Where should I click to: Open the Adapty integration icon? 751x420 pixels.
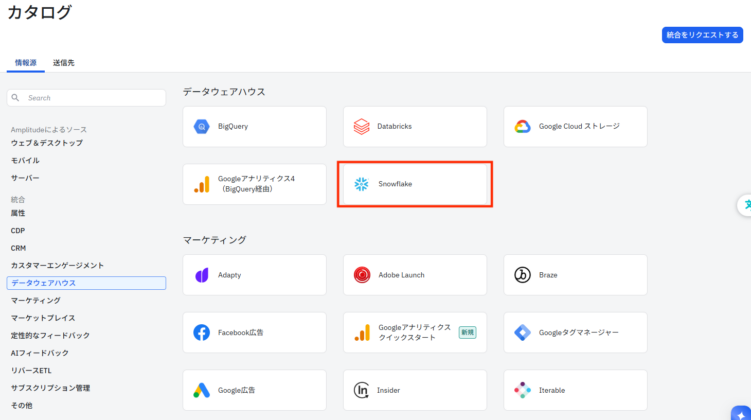pos(201,275)
